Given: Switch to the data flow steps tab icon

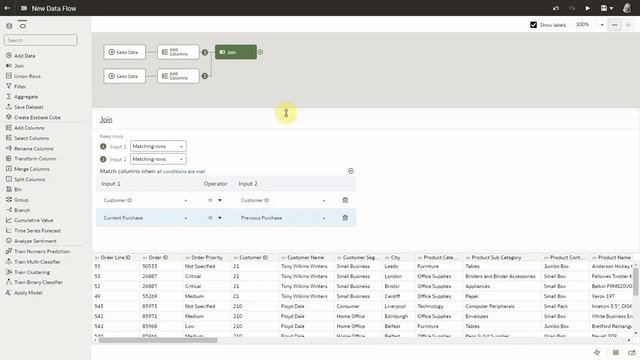Looking at the screenshot, I should (22, 25).
